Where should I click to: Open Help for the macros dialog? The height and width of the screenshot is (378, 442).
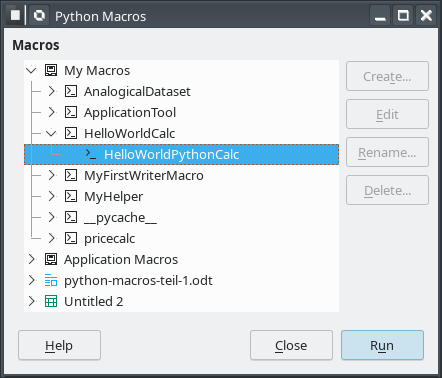pos(59,345)
